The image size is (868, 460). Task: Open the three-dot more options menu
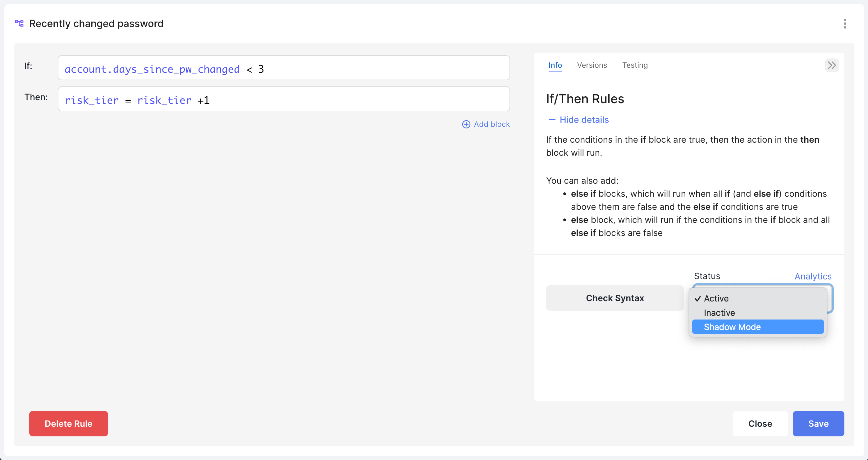[844, 24]
